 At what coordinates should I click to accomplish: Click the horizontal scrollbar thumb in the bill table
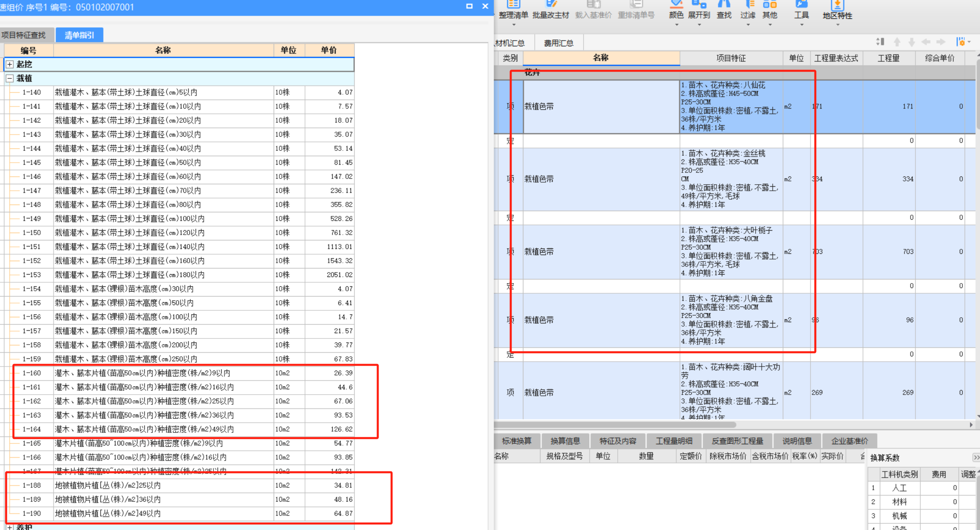tap(615, 425)
